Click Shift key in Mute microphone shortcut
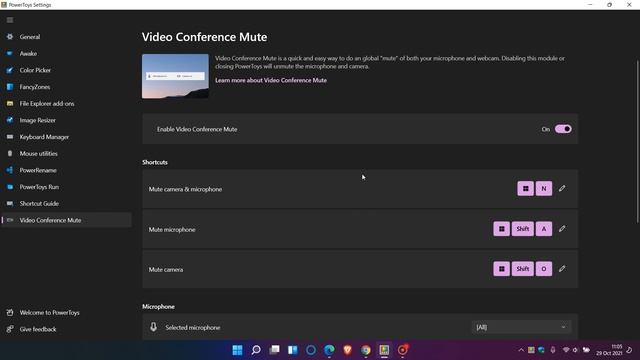 522,229
